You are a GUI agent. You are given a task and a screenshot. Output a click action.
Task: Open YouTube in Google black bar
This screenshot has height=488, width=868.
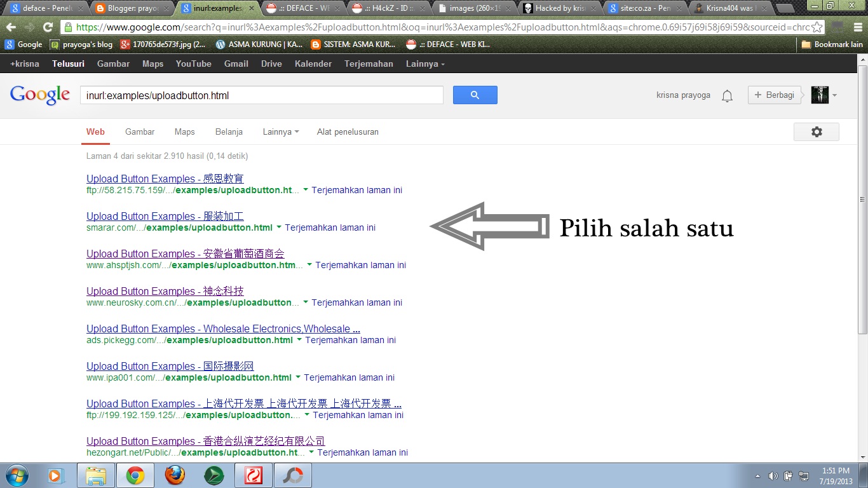[x=194, y=64]
